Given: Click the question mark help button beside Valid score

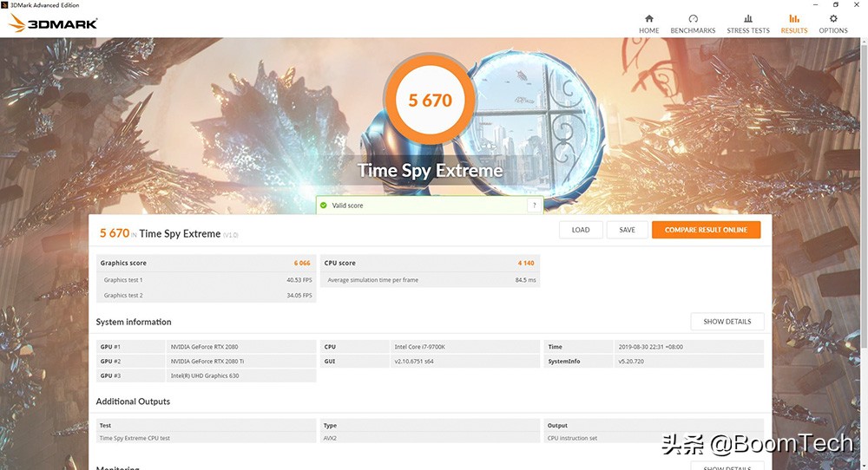Looking at the screenshot, I should click(534, 206).
